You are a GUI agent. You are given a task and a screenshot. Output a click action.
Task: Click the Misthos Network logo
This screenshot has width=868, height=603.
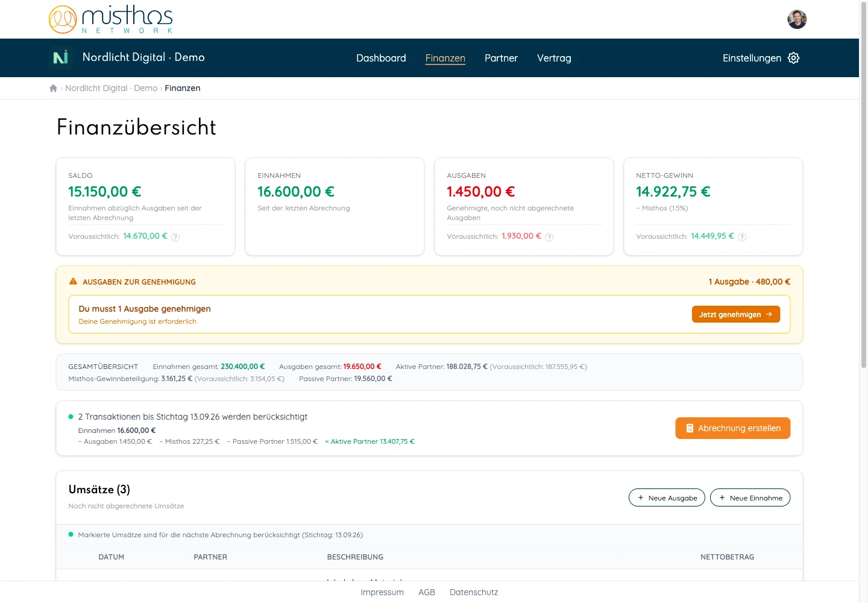111,19
